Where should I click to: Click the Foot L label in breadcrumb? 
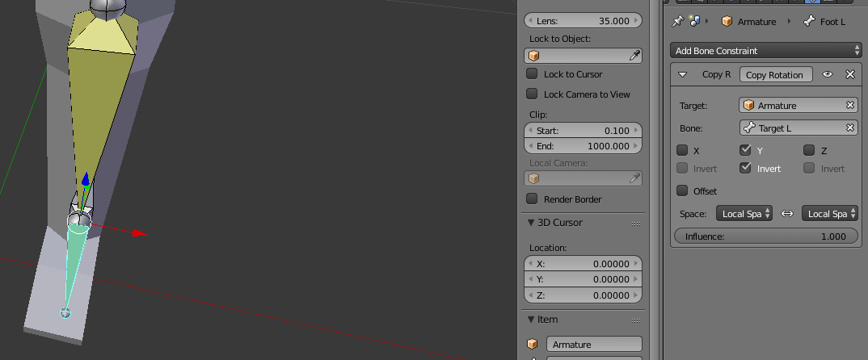click(x=832, y=22)
